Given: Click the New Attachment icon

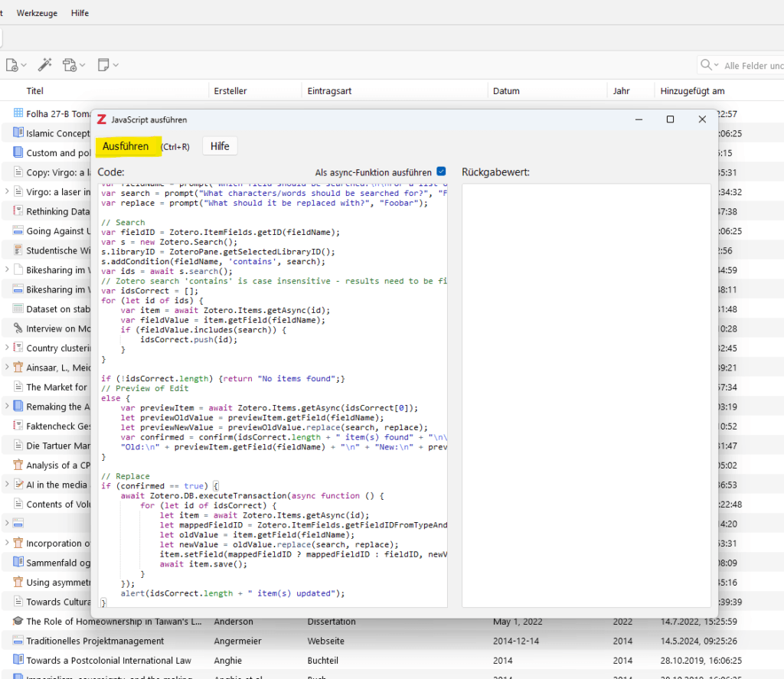Looking at the screenshot, I should tap(69, 65).
